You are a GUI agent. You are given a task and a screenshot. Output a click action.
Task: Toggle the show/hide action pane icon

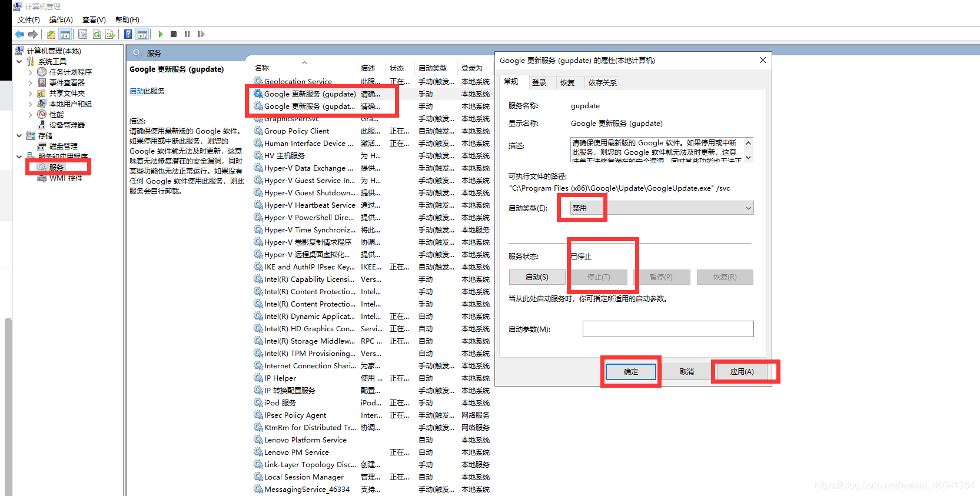click(x=142, y=34)
